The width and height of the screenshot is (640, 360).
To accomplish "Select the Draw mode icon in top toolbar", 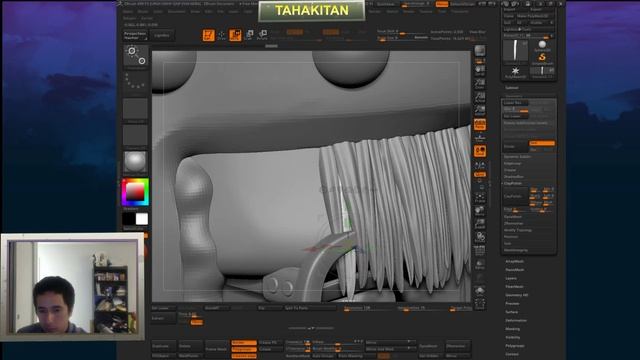I will point(221,35).
